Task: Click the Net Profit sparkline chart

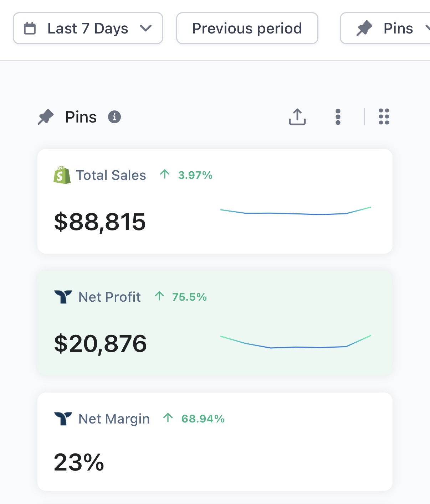Action: point(296,342)
